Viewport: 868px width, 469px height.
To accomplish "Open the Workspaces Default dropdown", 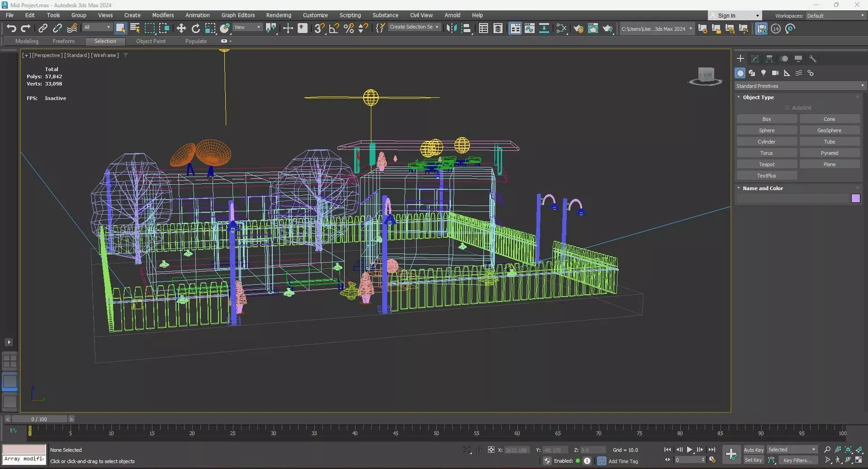I will coord(835,16).
